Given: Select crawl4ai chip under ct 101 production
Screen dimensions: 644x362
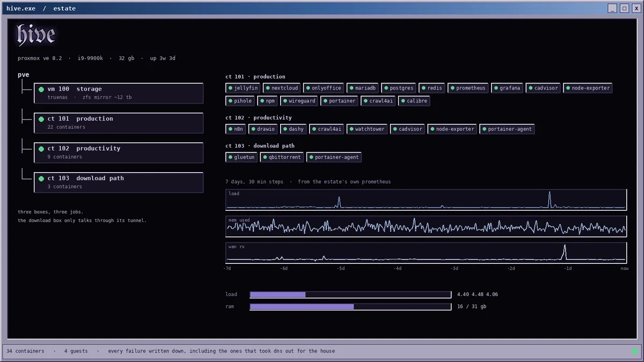Looking at the screenshot, I should click(x=378, y=101).
